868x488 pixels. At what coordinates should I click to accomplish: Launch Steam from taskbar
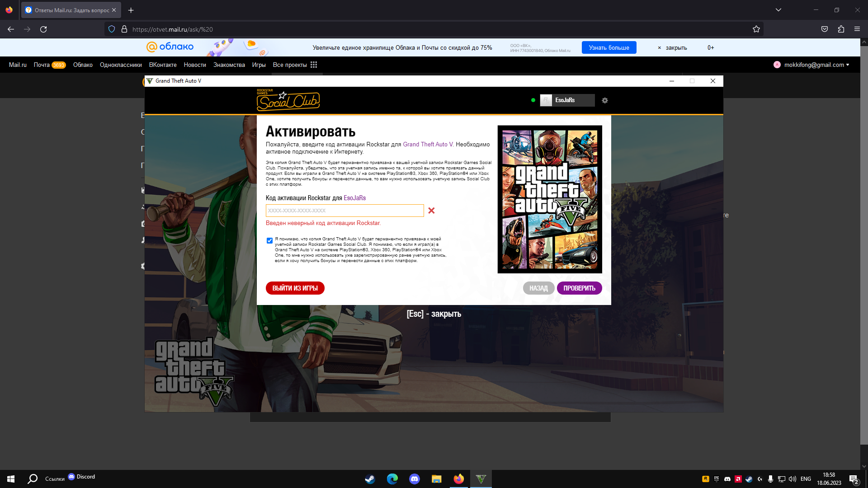370,479
